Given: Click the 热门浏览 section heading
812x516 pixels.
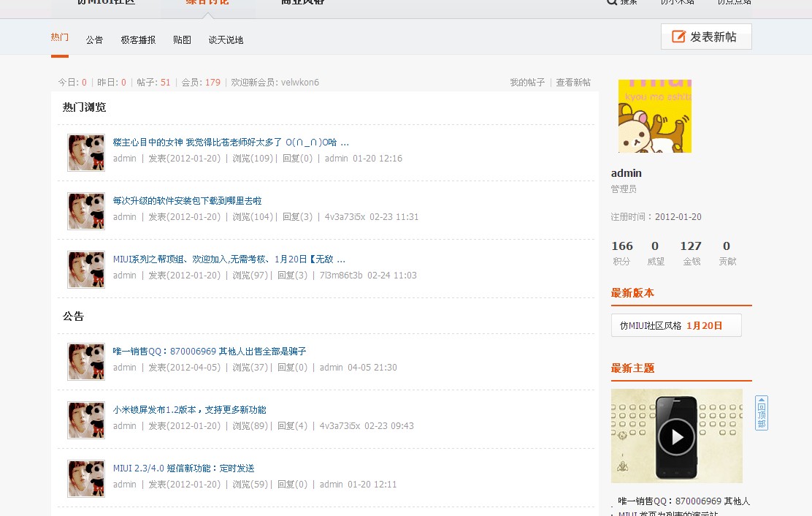Looking at the screenshot, I should [x=85, y=107].
